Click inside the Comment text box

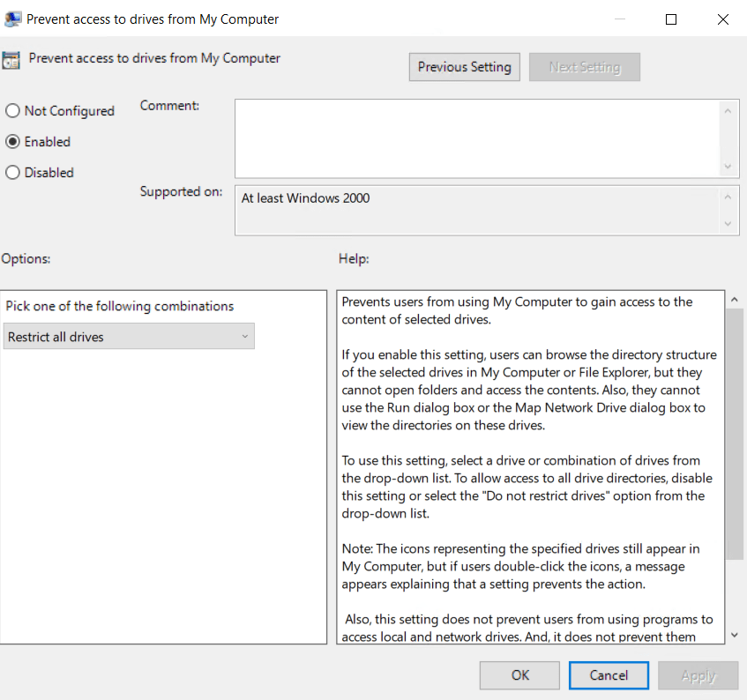[476, 138]
